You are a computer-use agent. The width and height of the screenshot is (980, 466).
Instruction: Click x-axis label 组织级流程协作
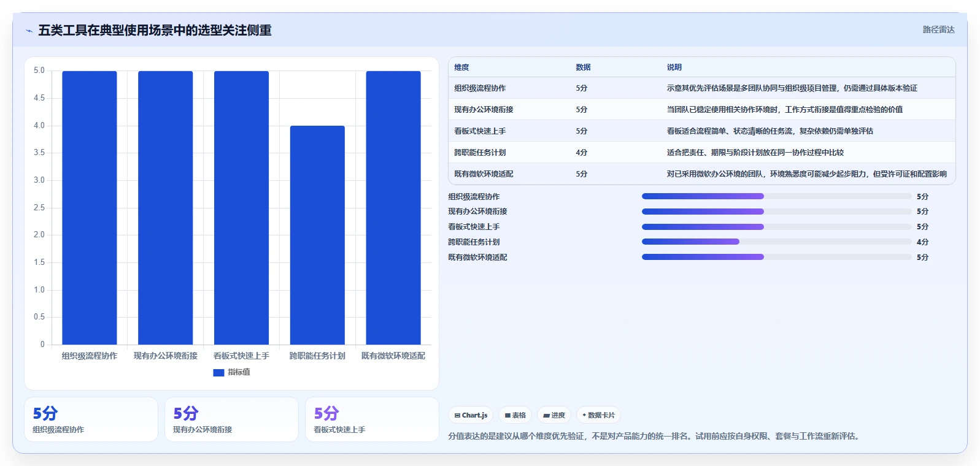pyautogui.click(x=90, y=356)
